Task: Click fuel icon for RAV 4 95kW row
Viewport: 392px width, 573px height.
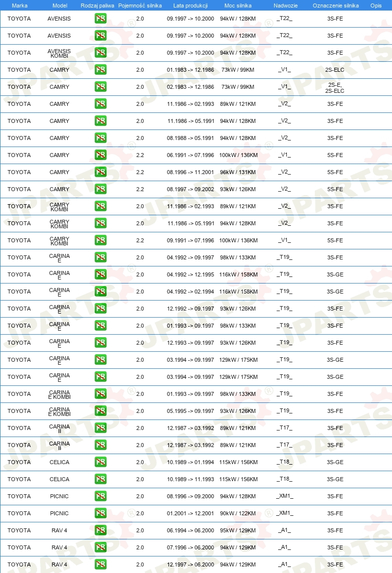Action: point(100,530)
